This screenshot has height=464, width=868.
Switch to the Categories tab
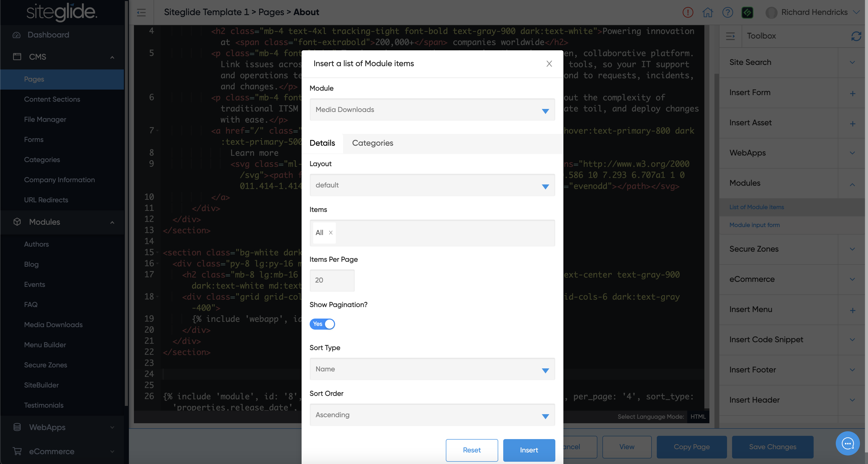pyautogui.click(x=372, y=143)
